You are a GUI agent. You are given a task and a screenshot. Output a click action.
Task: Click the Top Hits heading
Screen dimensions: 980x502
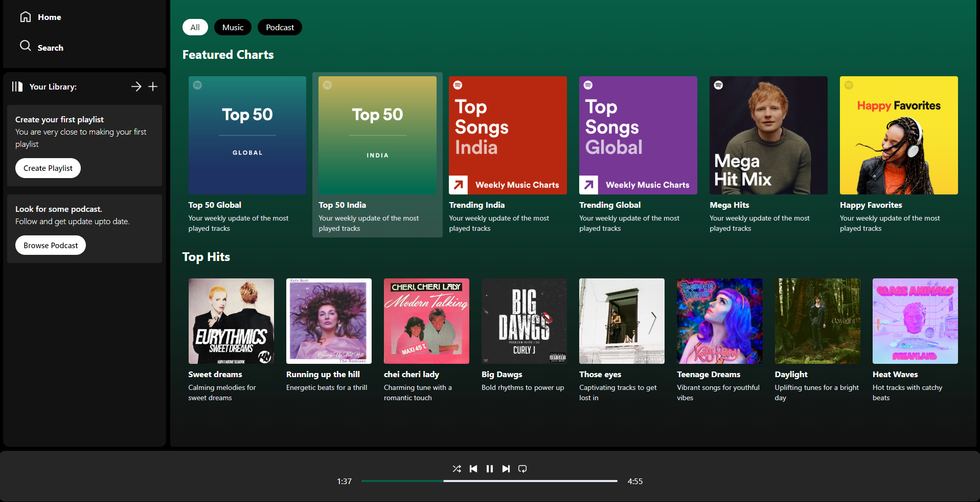pos(206,257)
